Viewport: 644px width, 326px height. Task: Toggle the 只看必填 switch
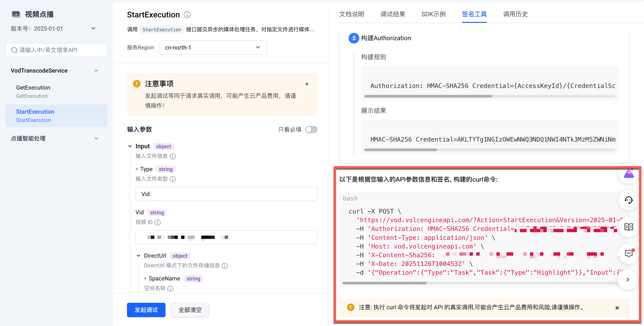(311, 130)
